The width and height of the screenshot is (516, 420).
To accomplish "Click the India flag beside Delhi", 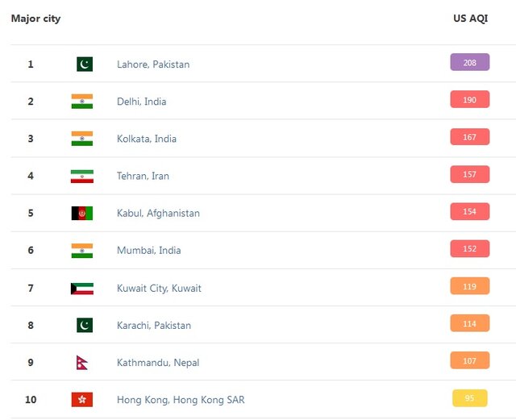I will pos(81,102).
